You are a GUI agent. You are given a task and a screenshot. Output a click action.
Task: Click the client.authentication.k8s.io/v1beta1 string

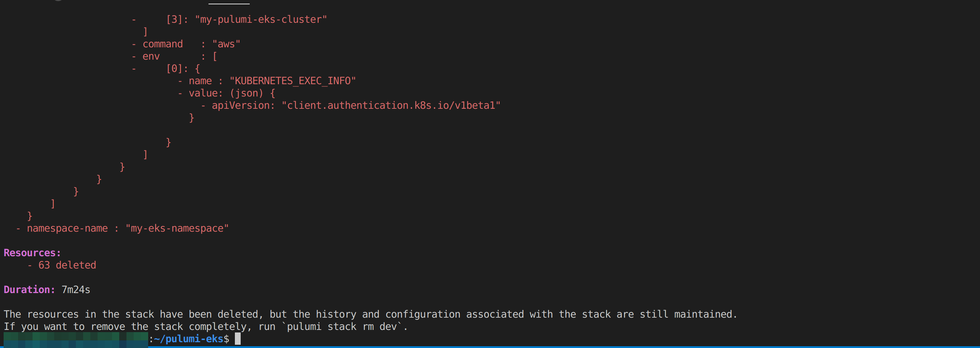tap(391, 106)
